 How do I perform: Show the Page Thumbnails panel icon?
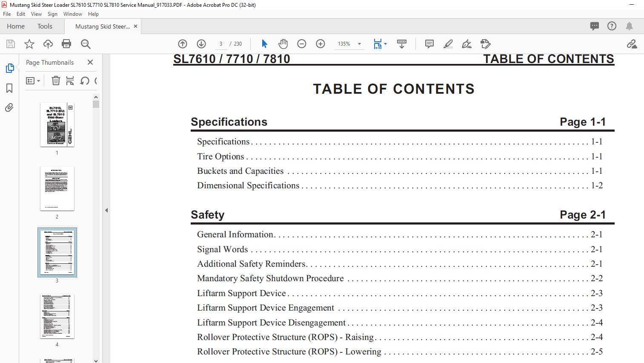pos(9,68)
